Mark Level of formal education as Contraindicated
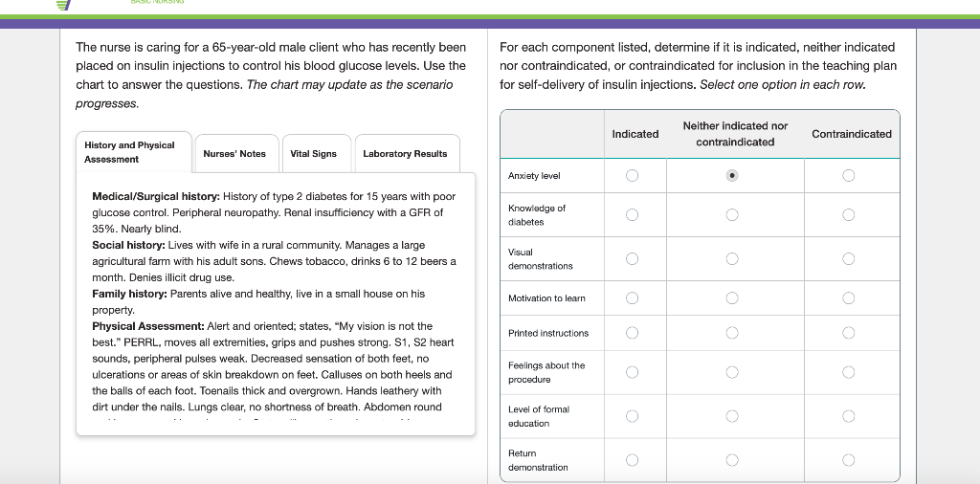 pyautogui.click(x=849, y=416)
